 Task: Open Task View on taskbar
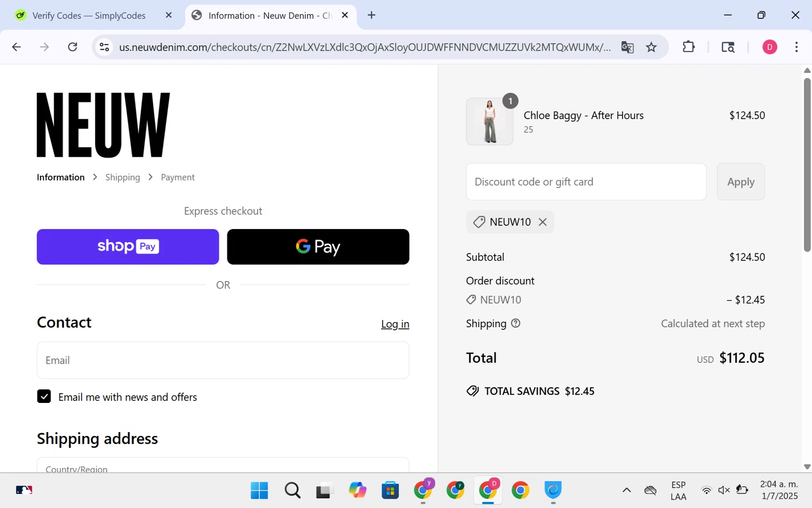(x=324, y=491)
